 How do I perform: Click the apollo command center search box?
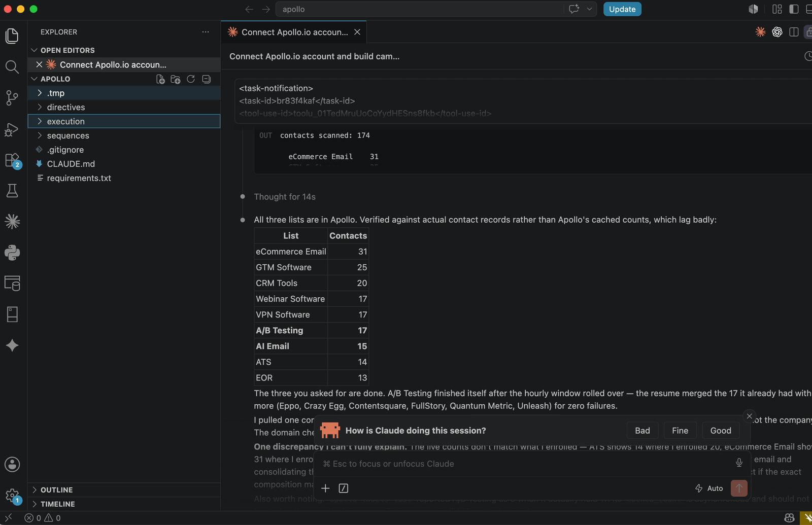point(419,9)
